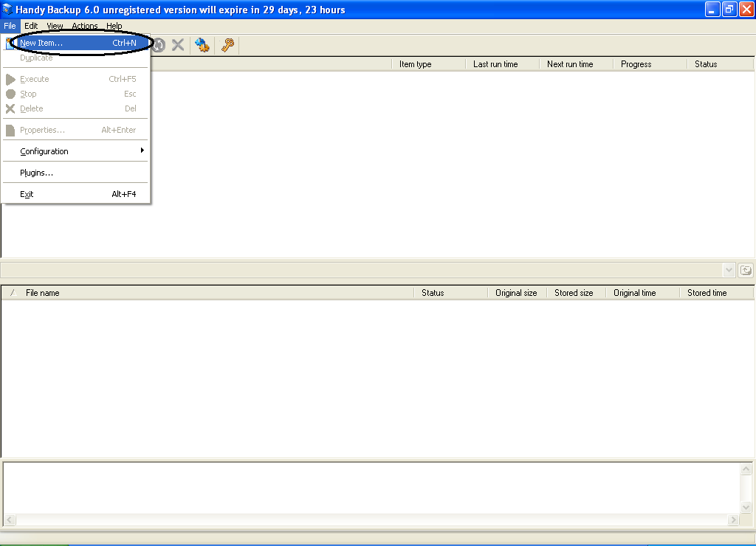
Task: Click the Delete menu entry
Action: pos(76,108)
